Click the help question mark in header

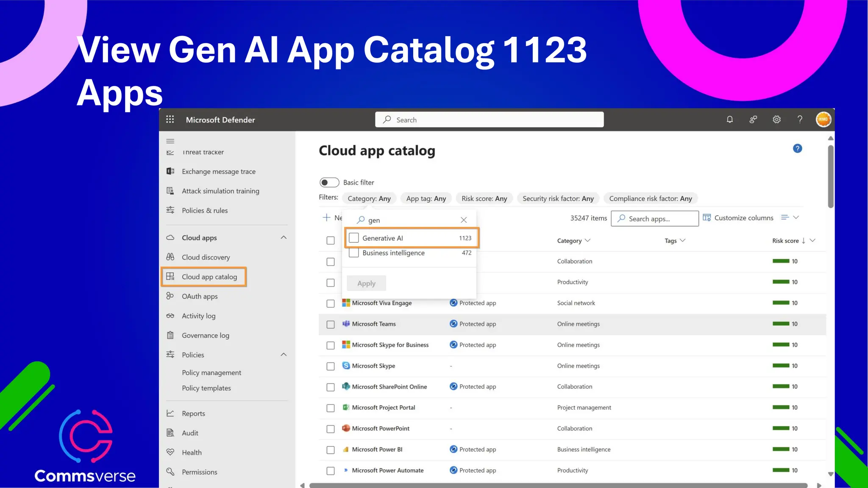pyautogui.click(x=800, y=119)
